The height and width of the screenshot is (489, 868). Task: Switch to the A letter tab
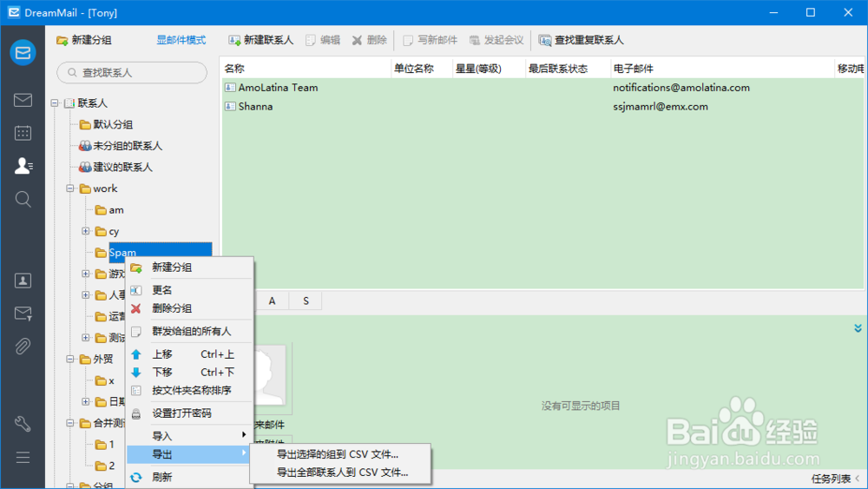(x=272, y=301)
